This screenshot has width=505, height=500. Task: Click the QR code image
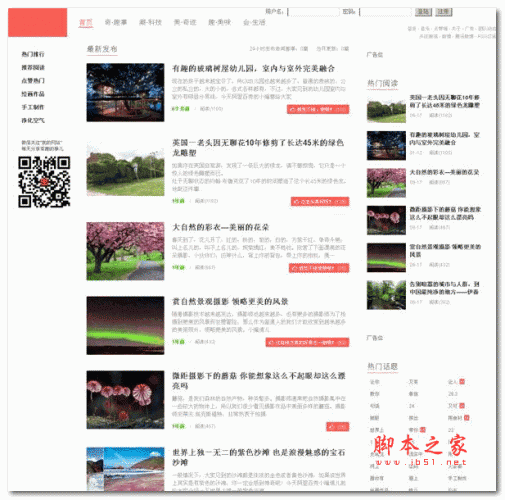44,182
